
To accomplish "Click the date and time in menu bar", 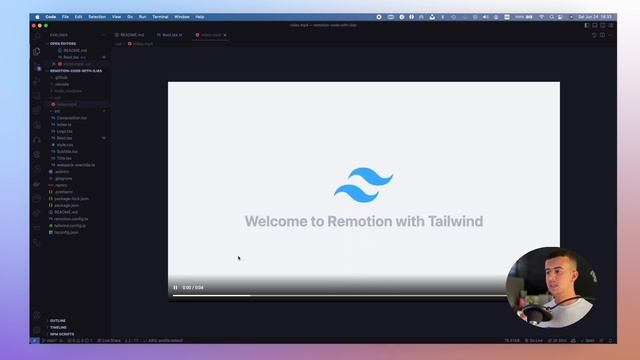I will pos(595,17).
